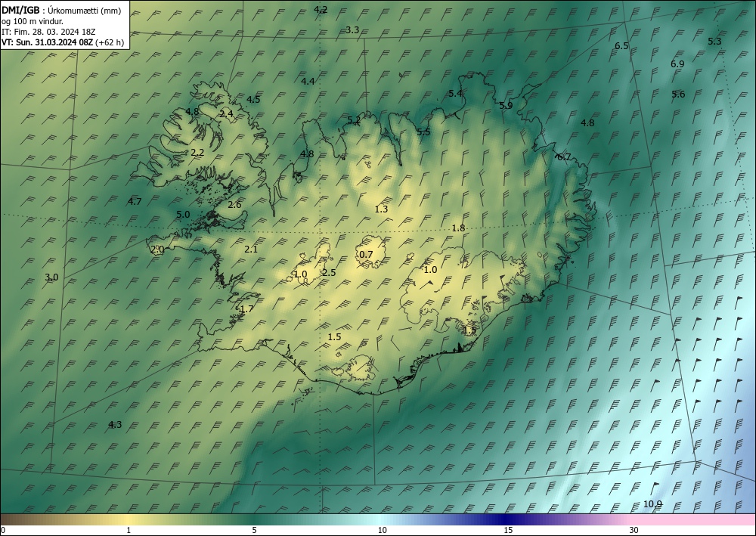Click the map value 2.1
Image resolution: width=756 pixels, height=536 pixels.
pyautogui.click(x=251, y=249)
